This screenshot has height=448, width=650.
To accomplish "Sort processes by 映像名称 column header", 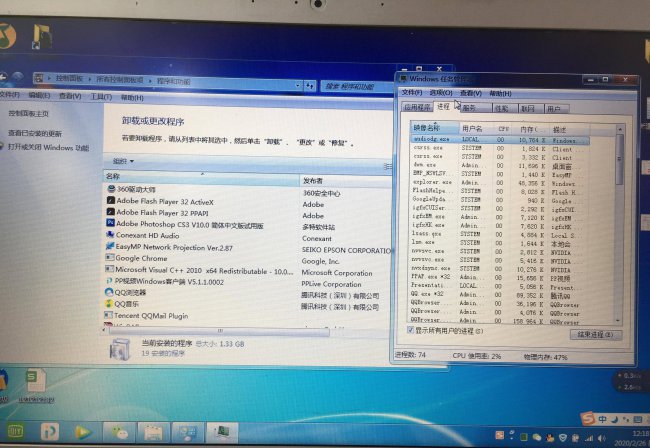I will click(435, 128).
